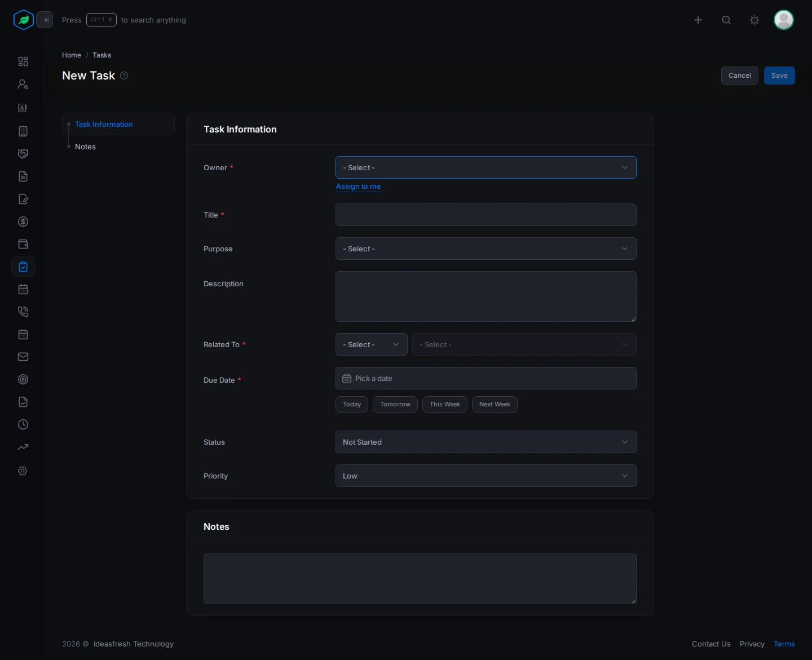812x660 pixels.
Task: Go to Home breadcrumb
Action: [x=72, y=55]
